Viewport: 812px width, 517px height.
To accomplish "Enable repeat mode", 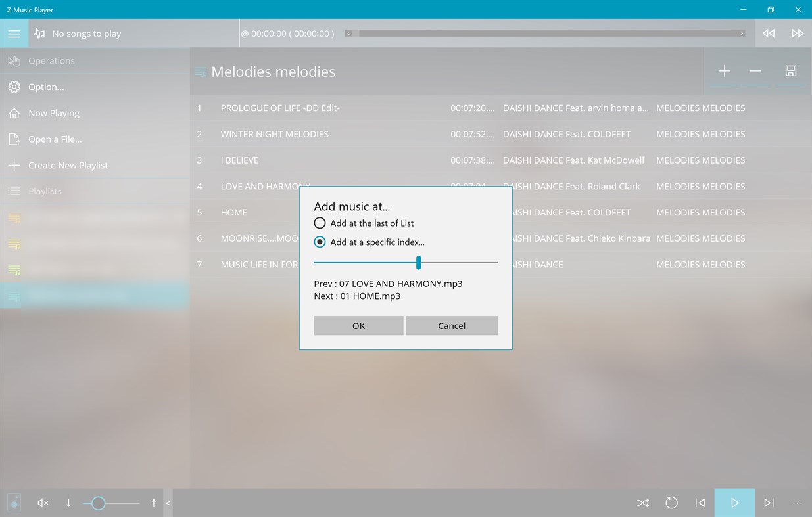I will tap(671, 503).
